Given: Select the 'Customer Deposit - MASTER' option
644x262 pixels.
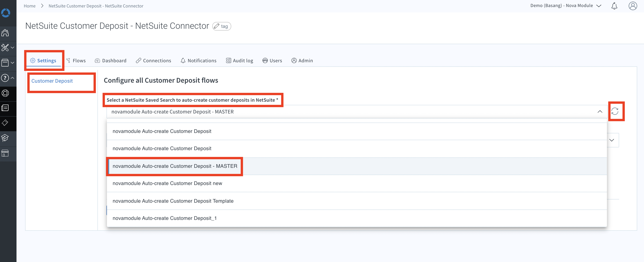Looking at the screenshot, I should tap(357, 166).
